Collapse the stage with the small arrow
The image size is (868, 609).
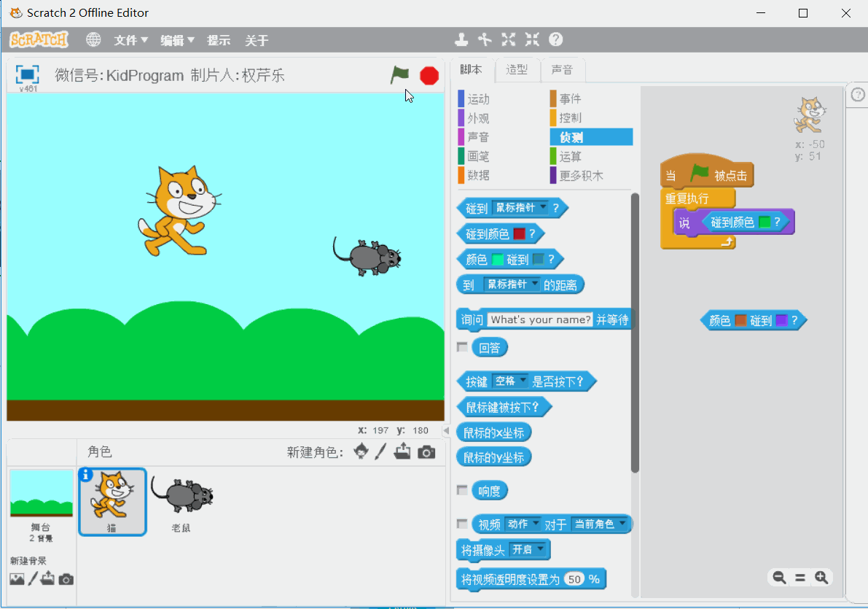446,430
